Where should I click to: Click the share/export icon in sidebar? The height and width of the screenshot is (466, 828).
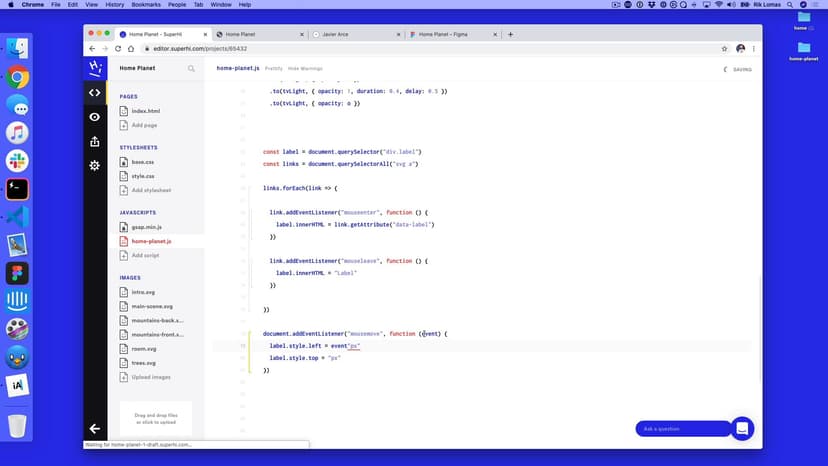94,141
